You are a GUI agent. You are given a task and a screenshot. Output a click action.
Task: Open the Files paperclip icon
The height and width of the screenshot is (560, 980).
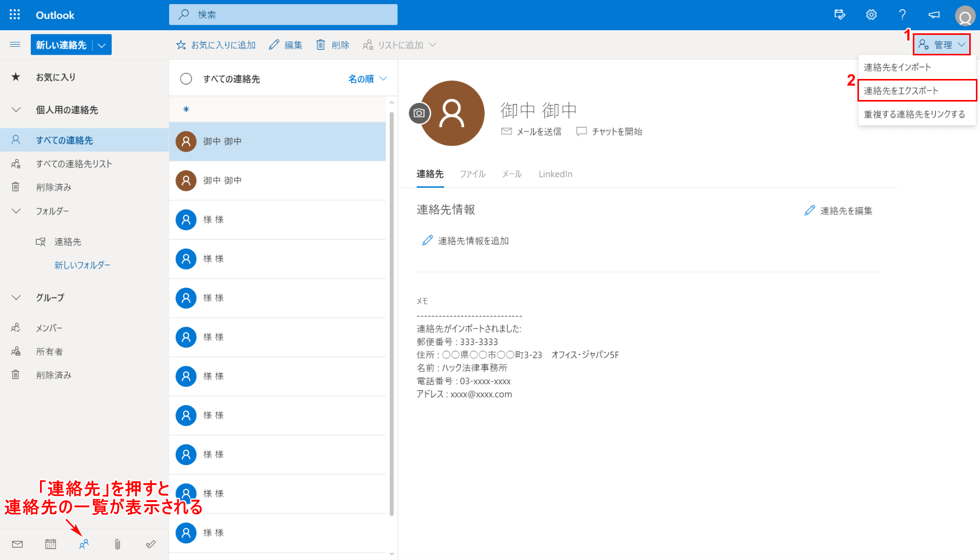[117, 544]
